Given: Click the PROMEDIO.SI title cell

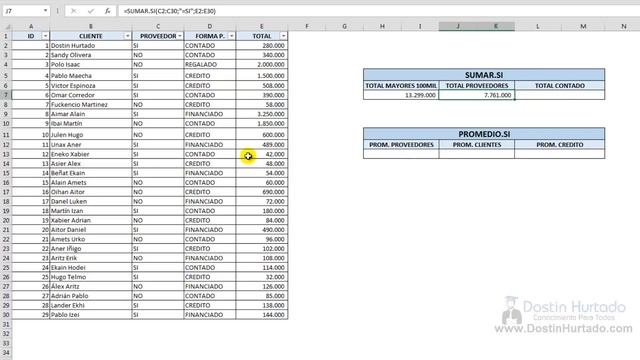Looking at the screenshot, I should (x=484, y=134).
